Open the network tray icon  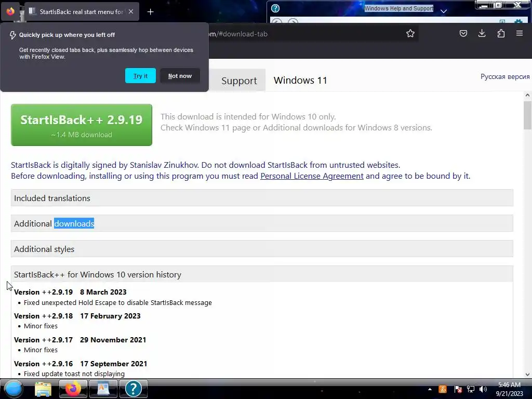471,389
